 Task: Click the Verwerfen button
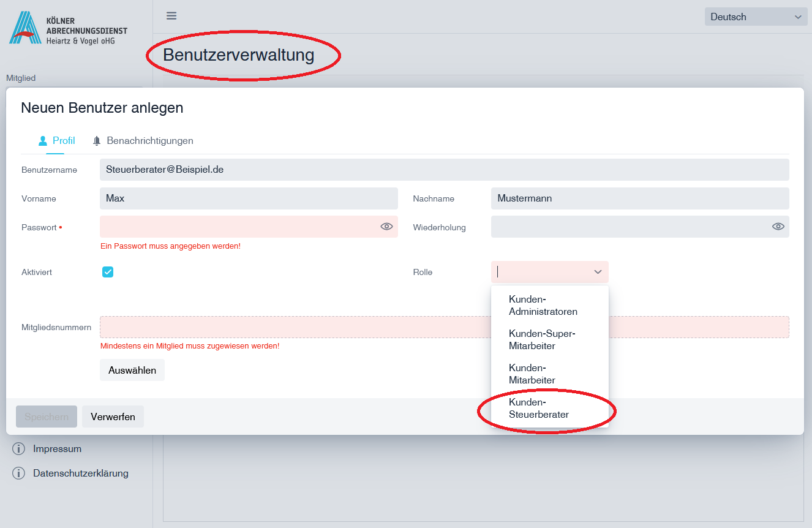[113, 417]
